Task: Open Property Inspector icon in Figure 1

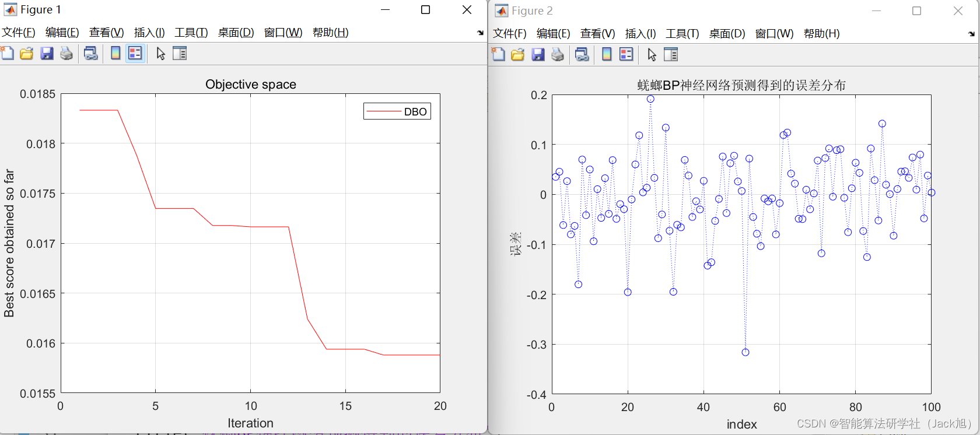Action: (x=180, y=54)
